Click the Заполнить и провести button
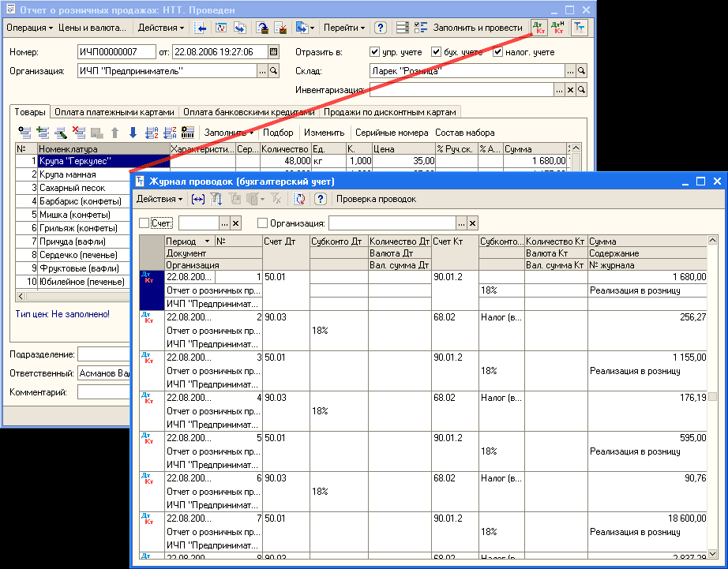 click(478, 28)
